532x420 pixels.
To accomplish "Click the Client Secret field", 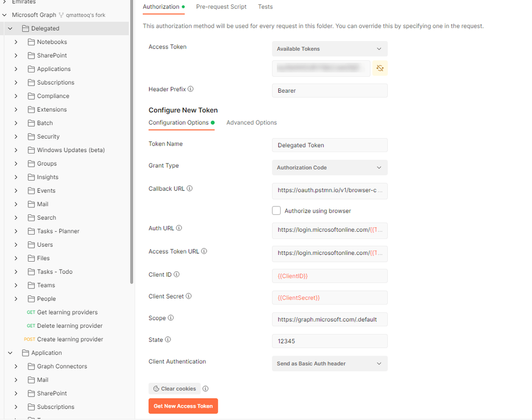I will pyautogui.click(x=330, y=298).
